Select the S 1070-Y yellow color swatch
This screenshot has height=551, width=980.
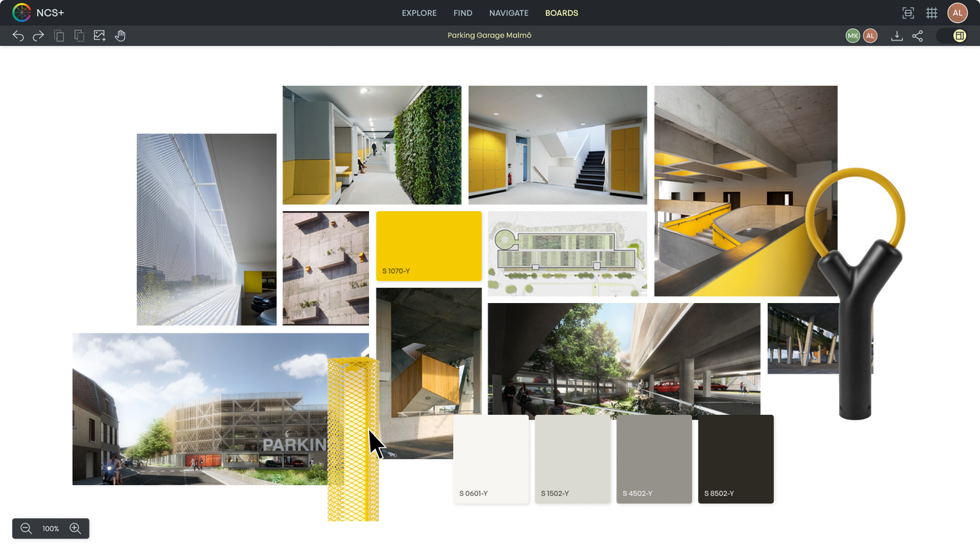429,246
